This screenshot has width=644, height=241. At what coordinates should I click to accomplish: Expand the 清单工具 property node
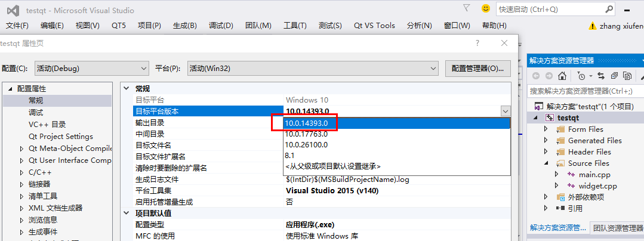tap(21, 196)
